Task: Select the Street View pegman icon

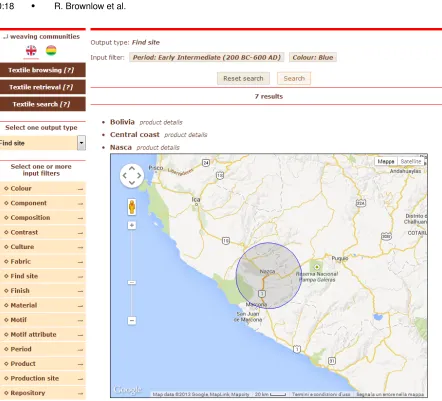Action: (132, 207)
